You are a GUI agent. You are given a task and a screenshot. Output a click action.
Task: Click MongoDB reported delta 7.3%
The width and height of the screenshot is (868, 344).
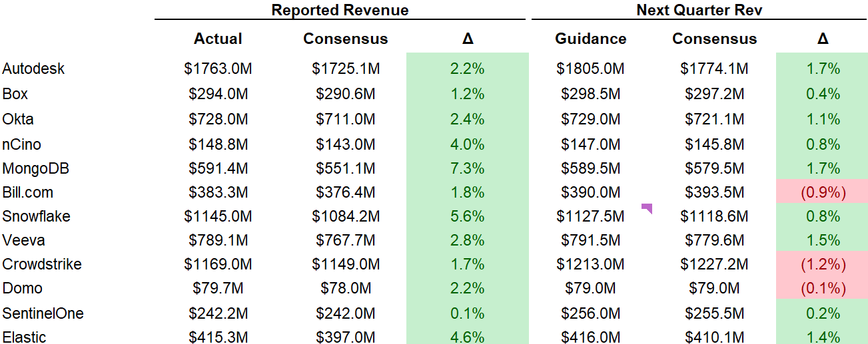pos(468,168)
